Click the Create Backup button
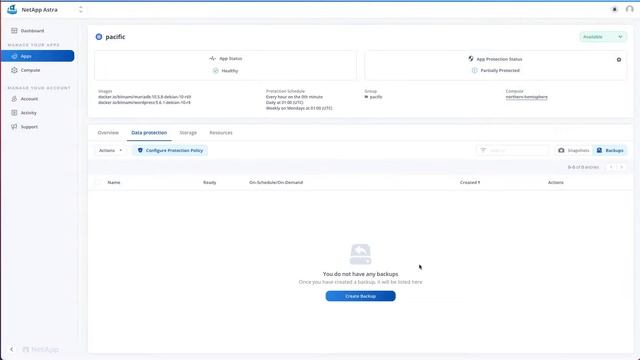The width and height of the screenshot is (640, 360). point(360,296)
